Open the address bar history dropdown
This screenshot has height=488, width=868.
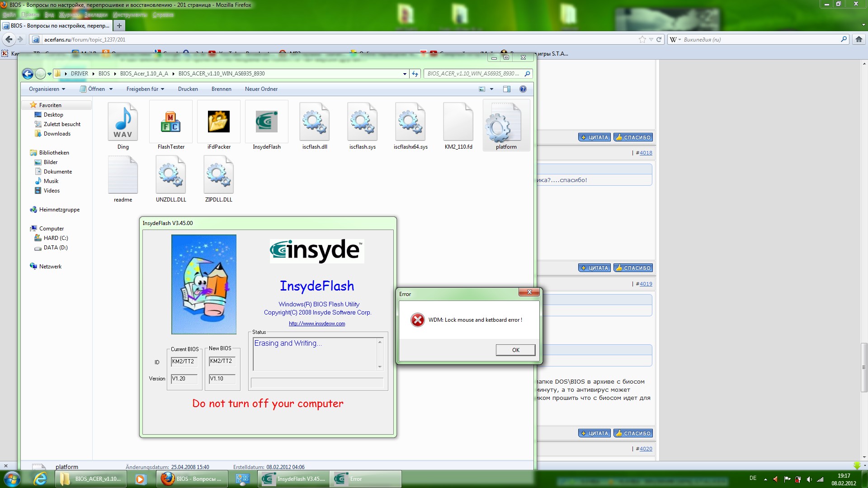pyautogui.click(x=405, y=74)
